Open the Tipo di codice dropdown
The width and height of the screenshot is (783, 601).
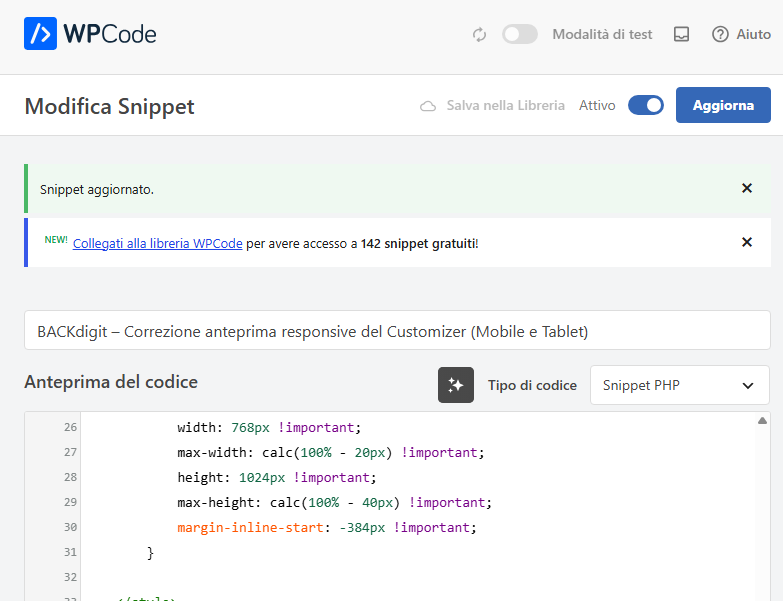click(x=680, y=385)
